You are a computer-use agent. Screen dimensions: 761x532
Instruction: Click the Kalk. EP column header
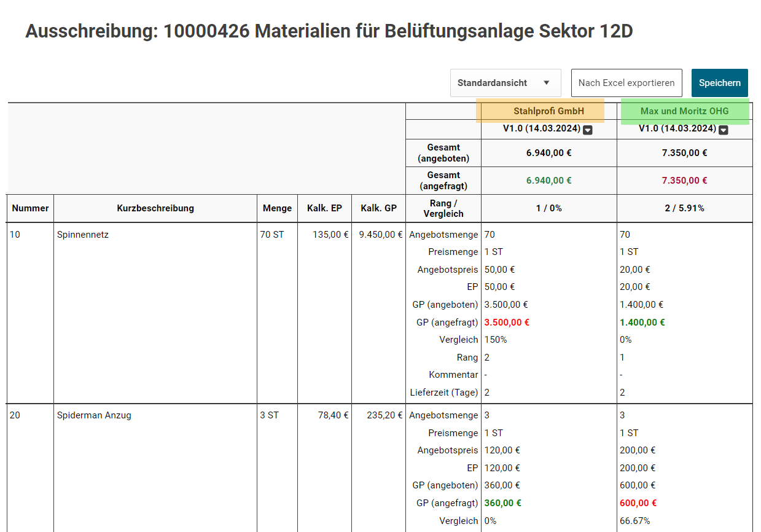[324, 208]
